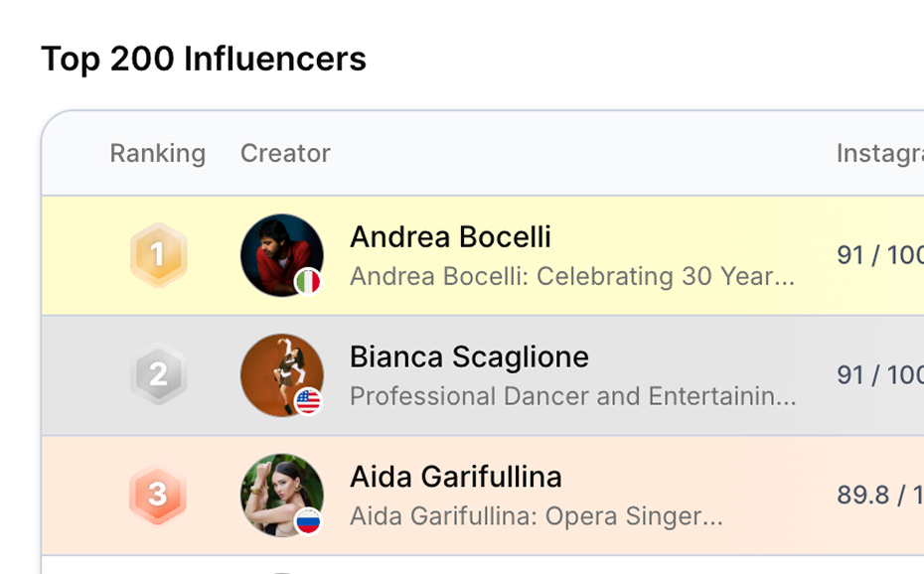Click the bronze rank 3 badge
924x574 pixels.
(x=158, y=495)
